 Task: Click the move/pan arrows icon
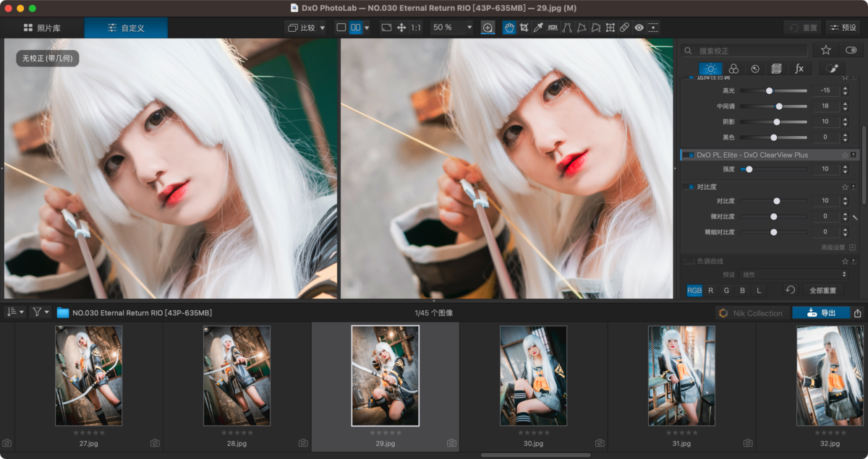[401, 27]
